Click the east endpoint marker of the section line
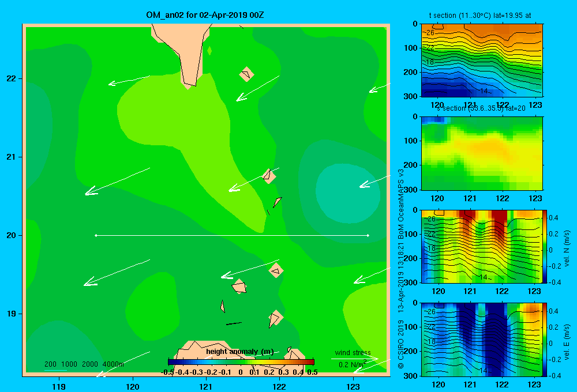 [x=368, y=235]
